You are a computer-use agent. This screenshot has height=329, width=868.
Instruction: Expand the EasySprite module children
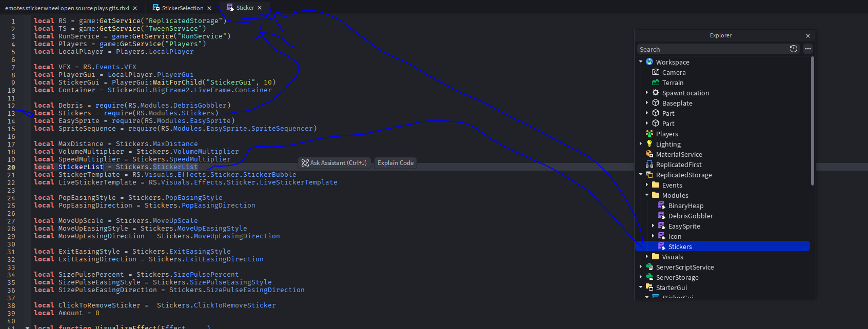click(653, 226)
